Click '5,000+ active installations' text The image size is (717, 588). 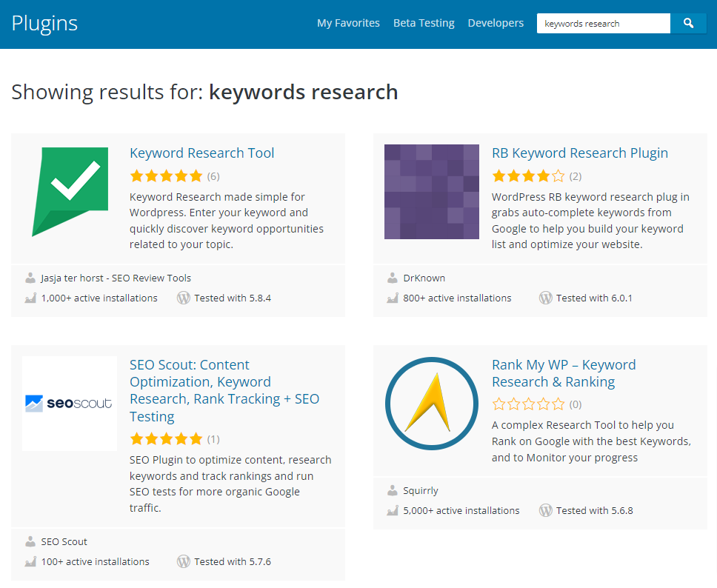[461, 511]
